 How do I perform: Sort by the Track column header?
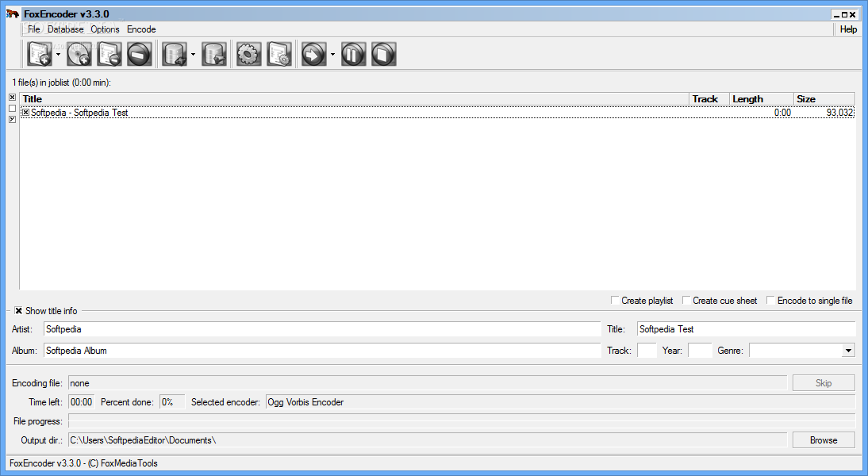(x=709, y=99)
